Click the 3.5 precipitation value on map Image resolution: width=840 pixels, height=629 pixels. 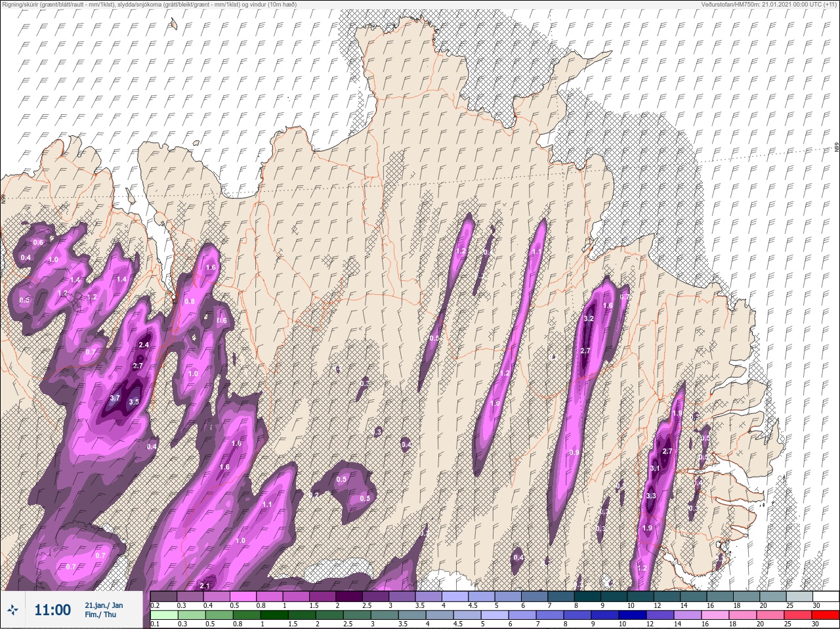[x=134, y=402]
